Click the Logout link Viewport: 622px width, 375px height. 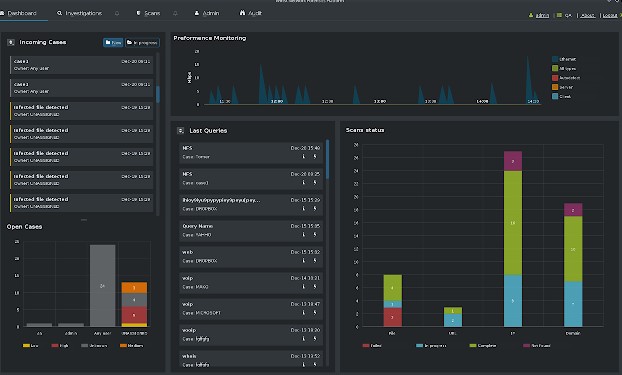[610, 15]
